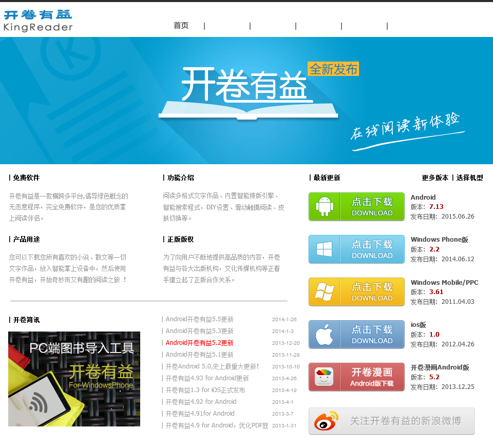493x448 pixels.
Task: Click Android version number 7.13
Action: pyautogui.click(x=437, y=207)
